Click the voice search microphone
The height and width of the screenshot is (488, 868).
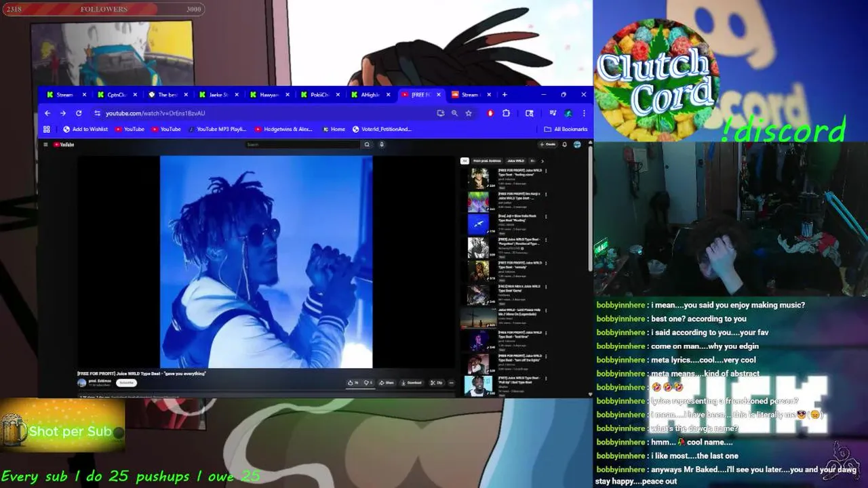tap(382, 144)
